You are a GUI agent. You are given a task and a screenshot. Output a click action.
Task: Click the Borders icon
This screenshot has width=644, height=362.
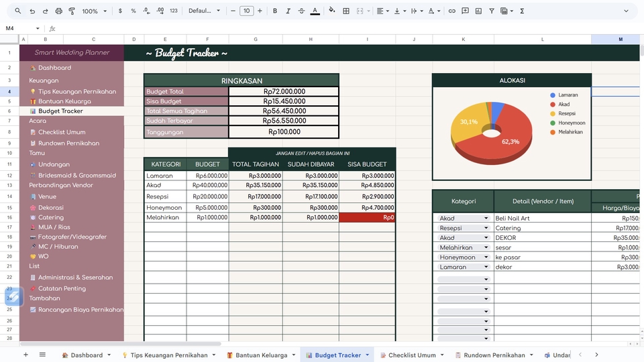346,11
